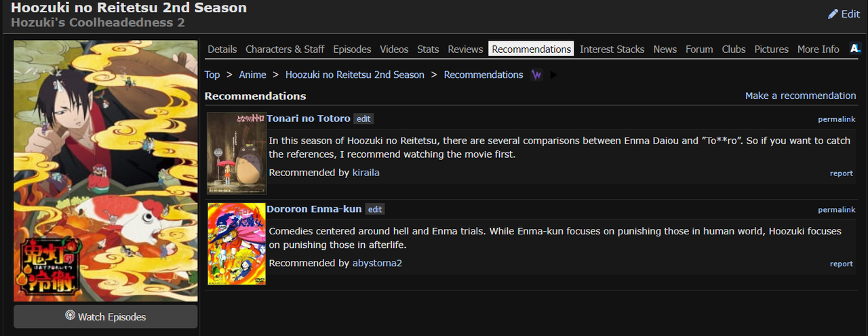
Task: Click edit button next to Dororon Enma-kun
Action: [375, 209]
